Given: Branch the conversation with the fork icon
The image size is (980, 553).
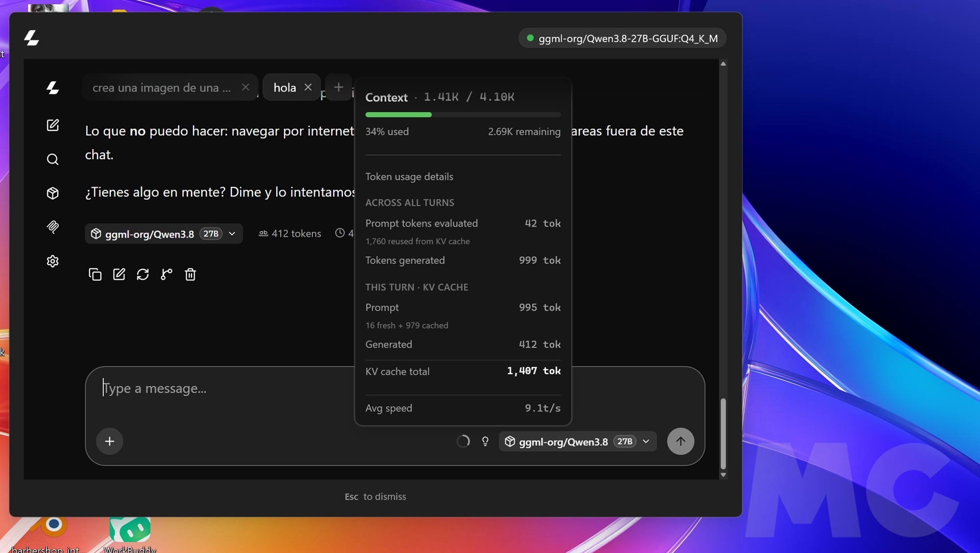Looking at the screenshot, I should (167, 274).
